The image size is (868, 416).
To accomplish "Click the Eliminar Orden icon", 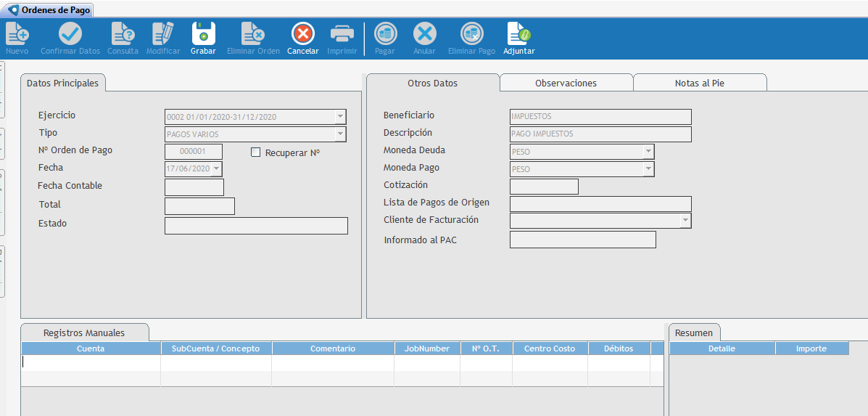I will click(253, 34).
